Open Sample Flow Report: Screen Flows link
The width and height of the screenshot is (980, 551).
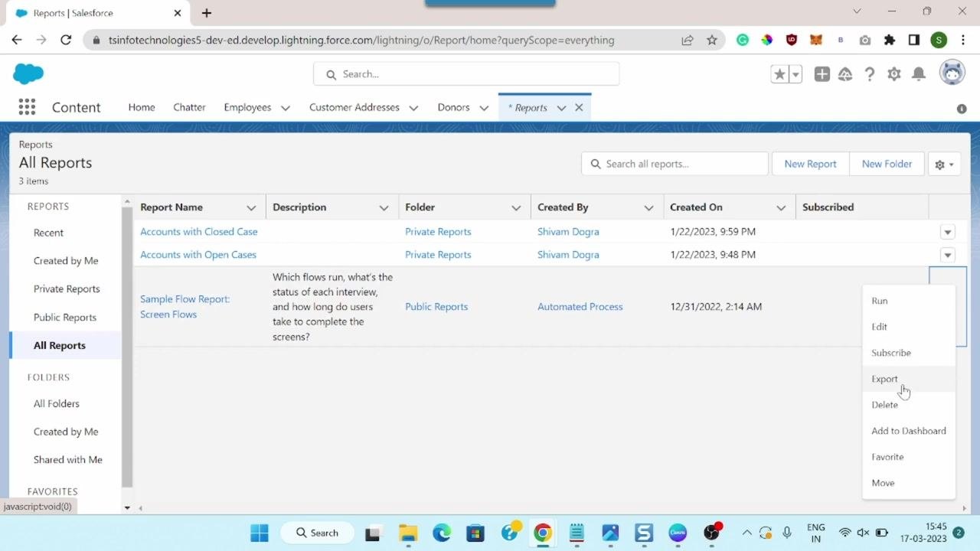[x=185, y=307]
